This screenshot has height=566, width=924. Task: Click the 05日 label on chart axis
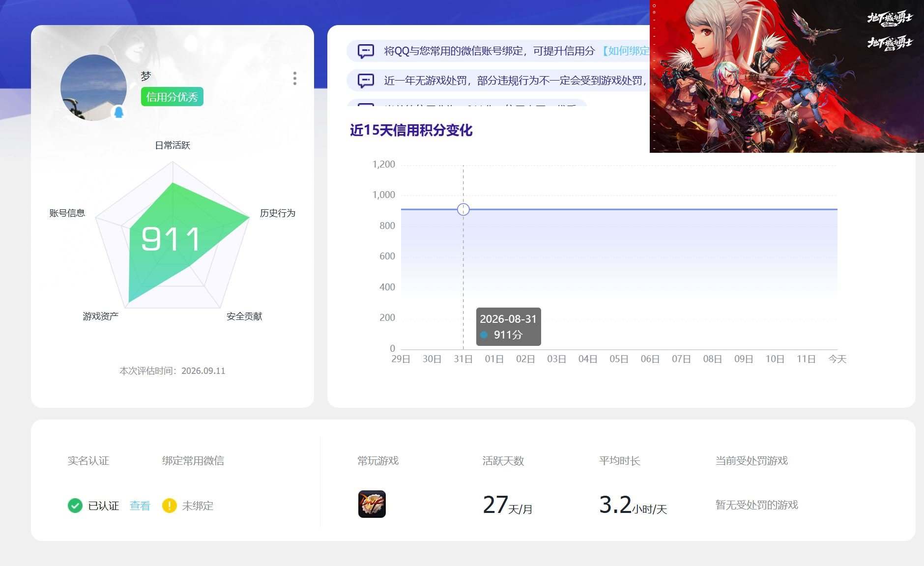[x=619, y=359]
